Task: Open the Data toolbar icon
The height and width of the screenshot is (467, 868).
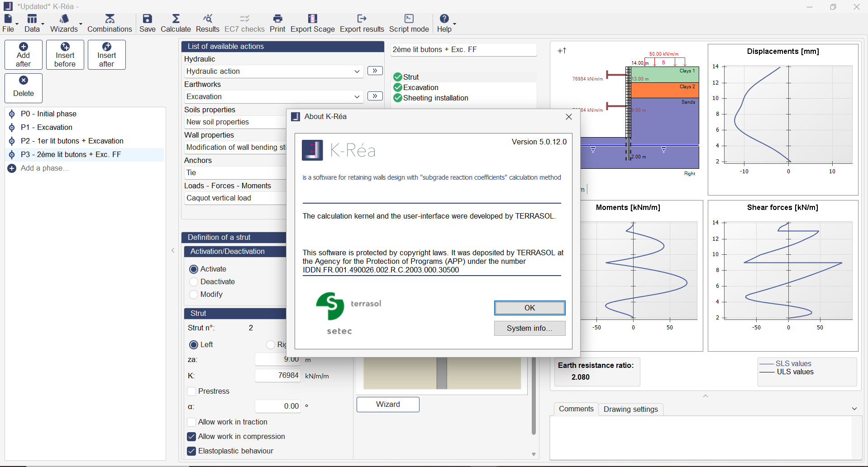Action: pyautogui.click(x=32, y=19)
